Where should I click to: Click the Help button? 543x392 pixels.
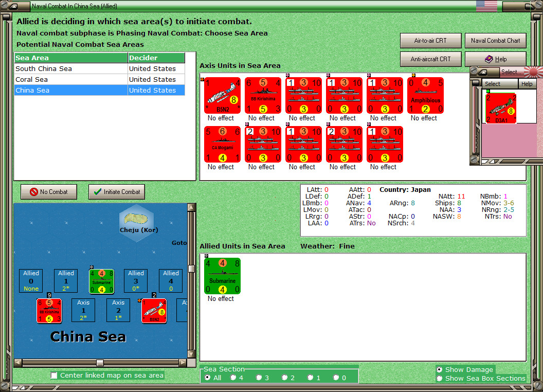click(x=495, y=59)
